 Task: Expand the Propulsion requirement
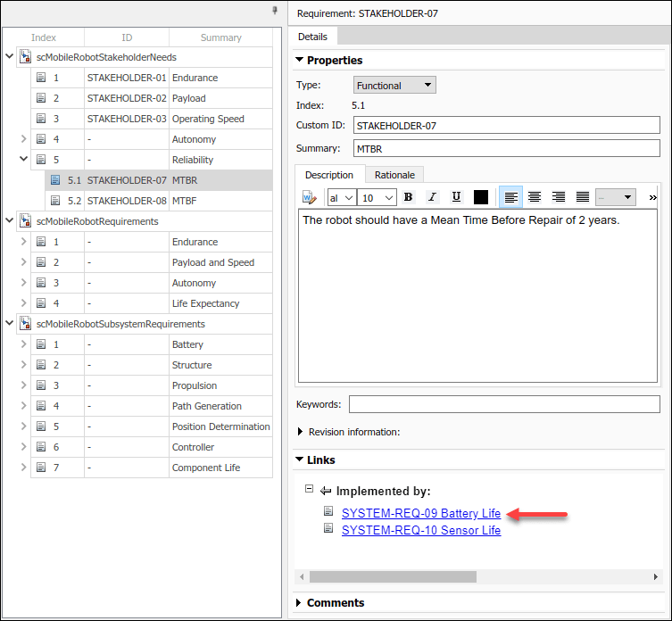[23, 385]
